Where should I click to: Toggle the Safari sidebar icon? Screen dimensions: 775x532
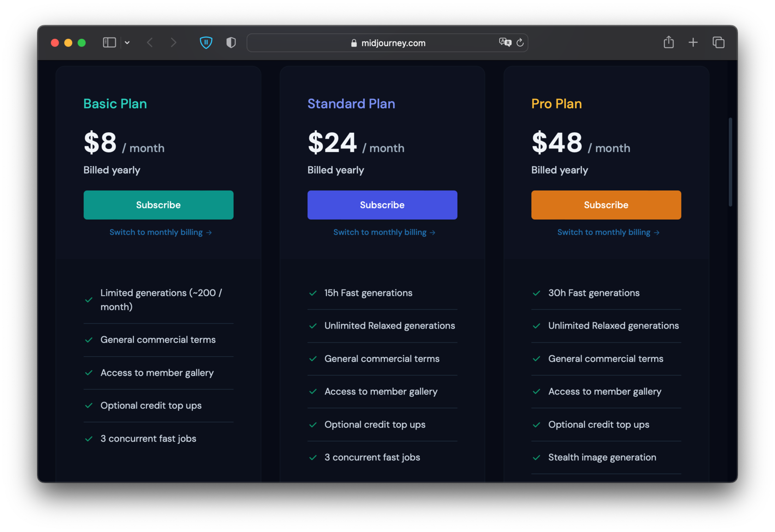109,43
